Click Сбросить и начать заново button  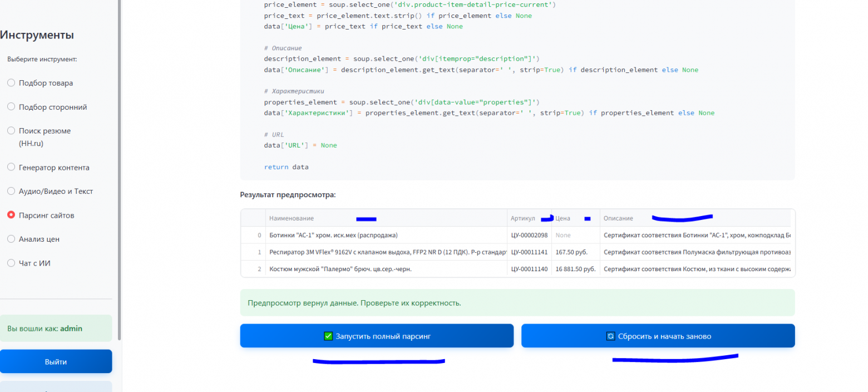[x=658, y=336]
